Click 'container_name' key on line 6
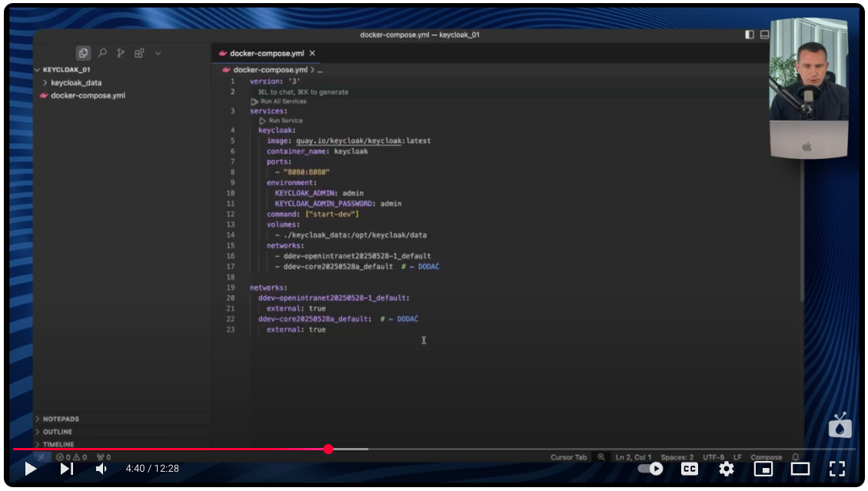The width and height of the screenshot is (868, 491). pos(296,151)
